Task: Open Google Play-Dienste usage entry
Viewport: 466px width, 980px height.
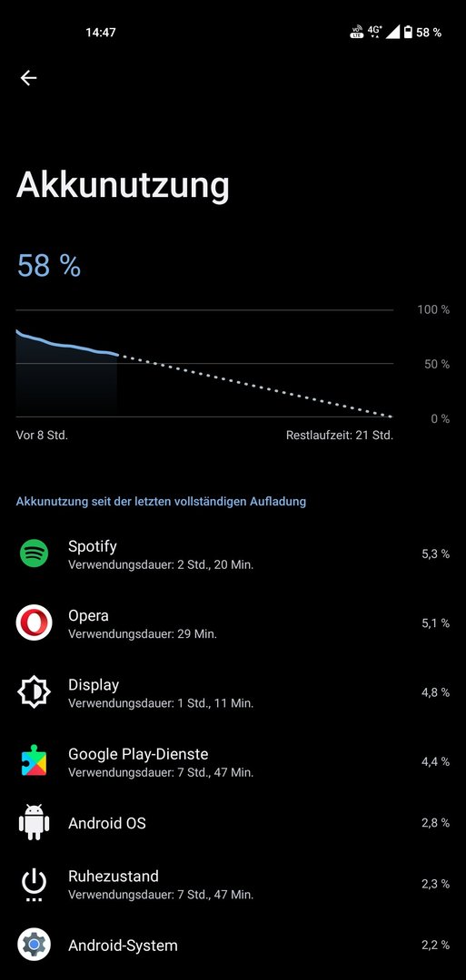Action: click(x=233, y=762)
